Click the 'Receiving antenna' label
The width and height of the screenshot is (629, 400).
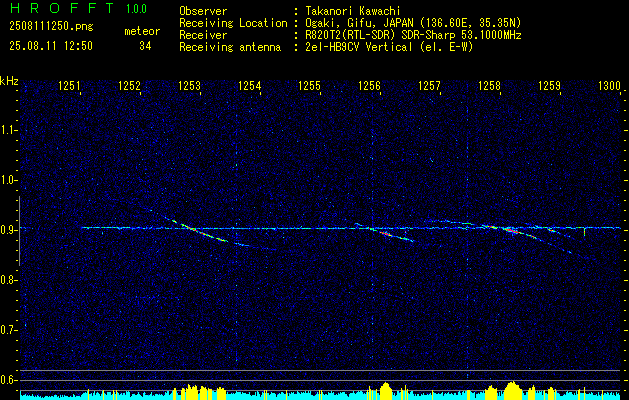coord(230,47)
